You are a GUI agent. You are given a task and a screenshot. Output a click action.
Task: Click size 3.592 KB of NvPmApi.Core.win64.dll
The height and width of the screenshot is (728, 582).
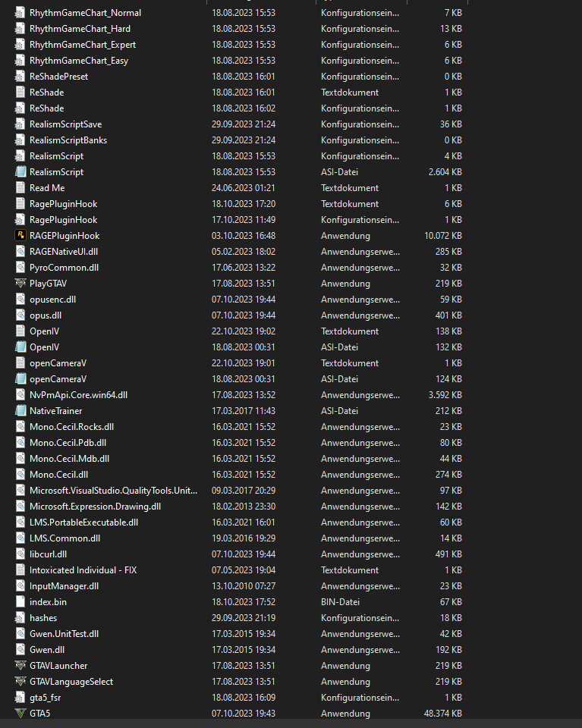445,394
